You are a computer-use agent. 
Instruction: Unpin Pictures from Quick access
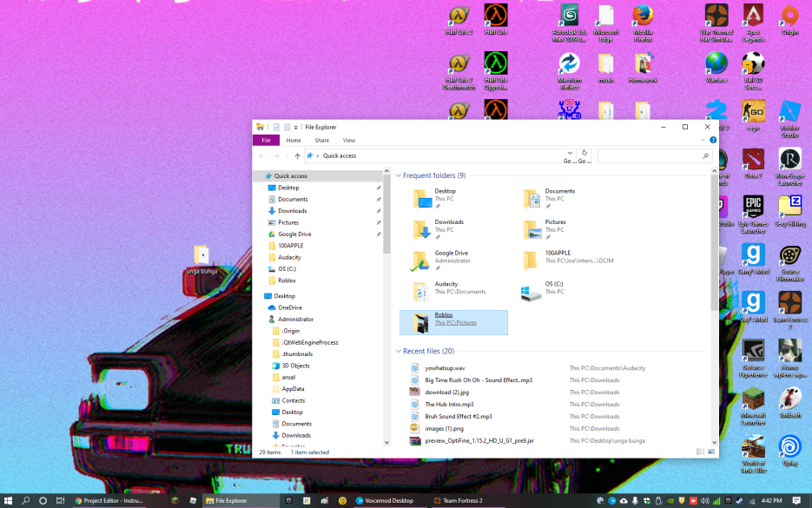pyautogui.click(x=380, y=222)
